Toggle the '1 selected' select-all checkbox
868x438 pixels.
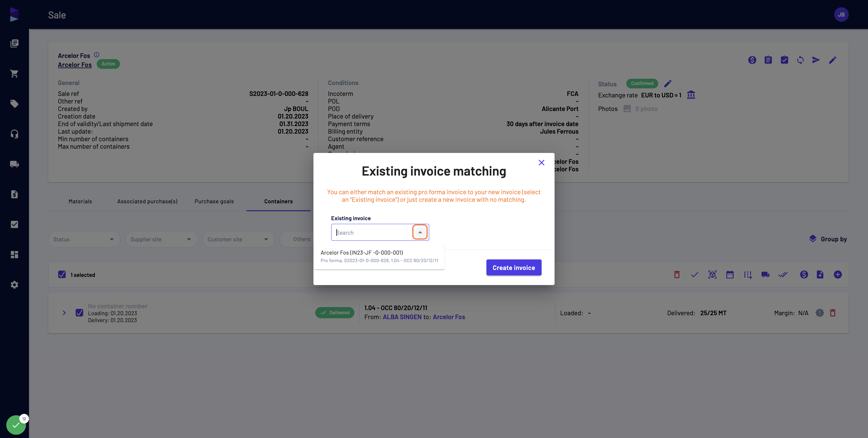(x=62, y=275)
